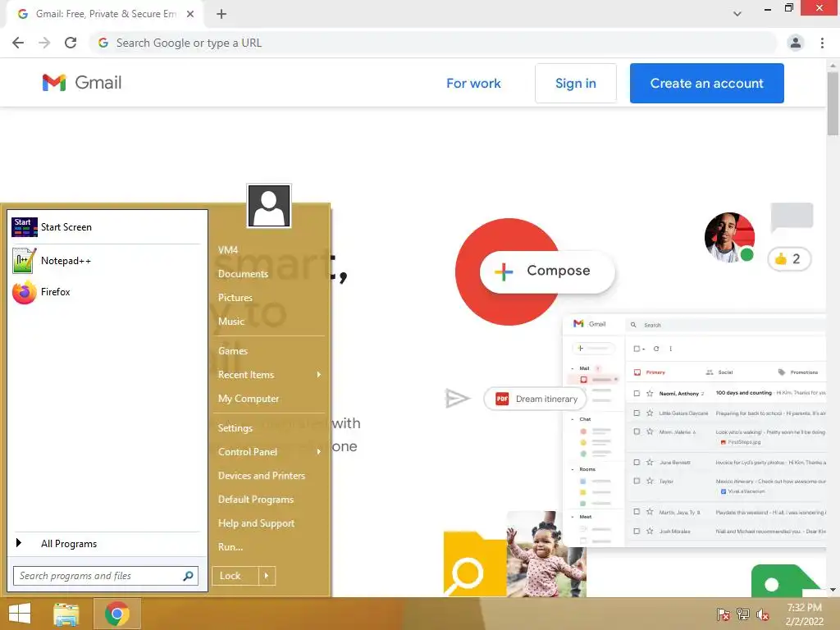Click the baby photo illustration
The height and width of the screenshot is (630, 840).
click(x=546, y=555)
